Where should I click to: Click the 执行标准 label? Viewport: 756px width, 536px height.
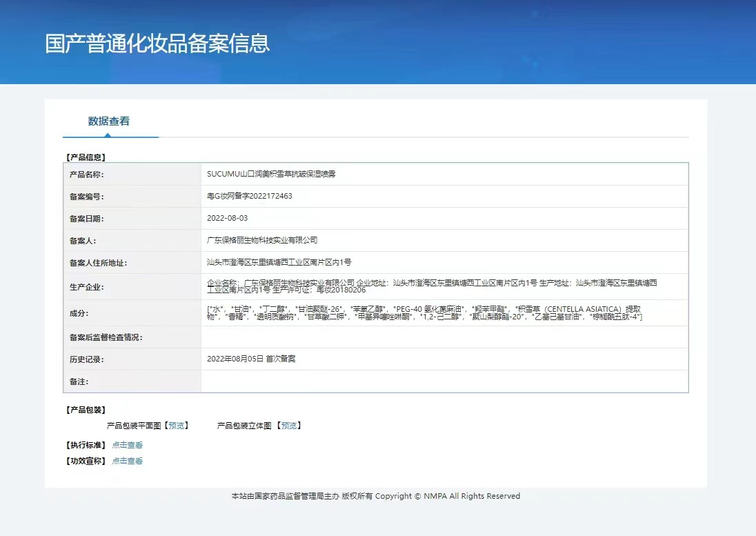point(86,445)
